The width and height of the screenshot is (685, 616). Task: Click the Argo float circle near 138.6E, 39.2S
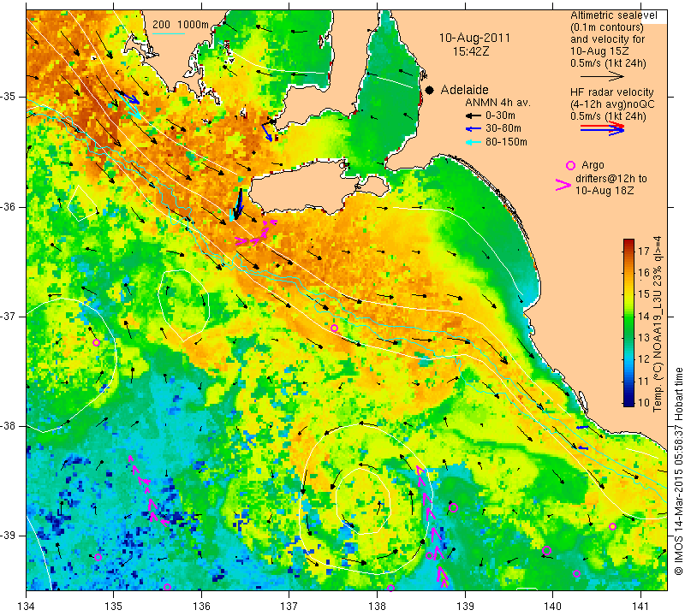pos(430,555)
